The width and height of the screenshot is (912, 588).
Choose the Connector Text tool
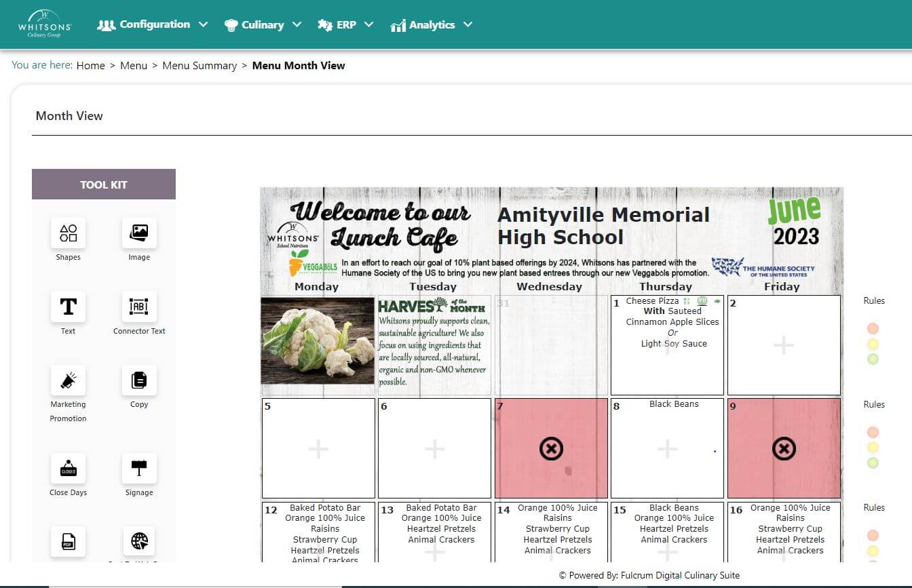139,307
